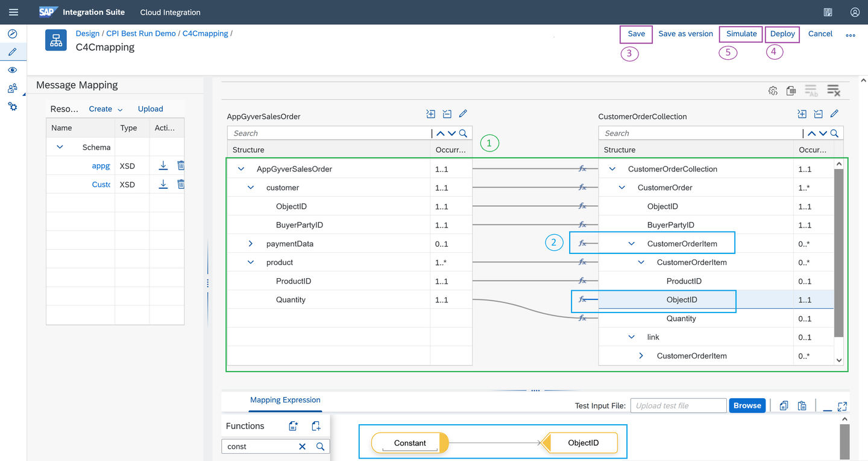The height and width of the screenshot is (461, 868).
Task: Upload a resource via Upload link
Action: 151,109
